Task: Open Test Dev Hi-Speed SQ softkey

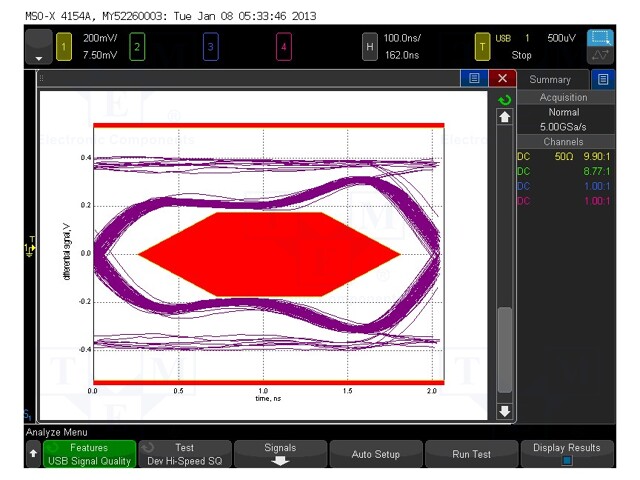Action: (x=185, y=454)
